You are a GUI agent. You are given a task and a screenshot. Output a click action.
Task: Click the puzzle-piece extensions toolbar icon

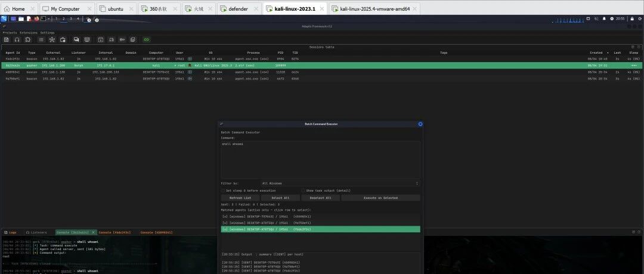pyautogui.click(x=27, y=39)
